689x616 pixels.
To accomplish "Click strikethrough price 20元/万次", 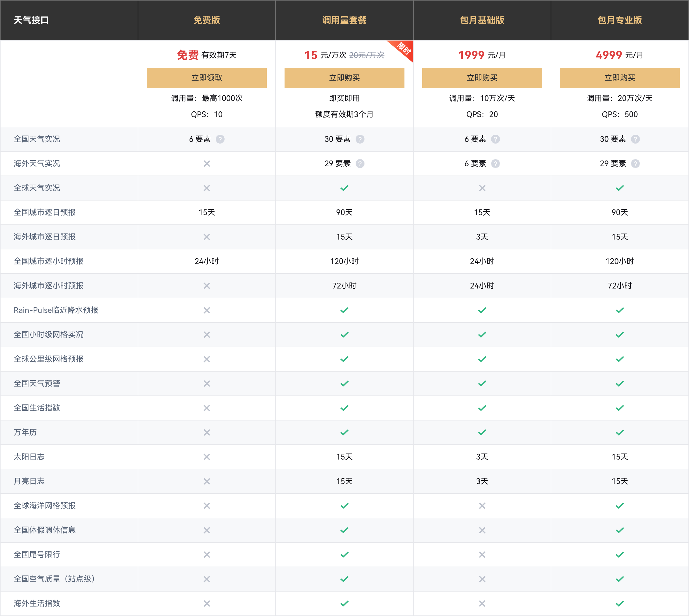I will 367,55.
